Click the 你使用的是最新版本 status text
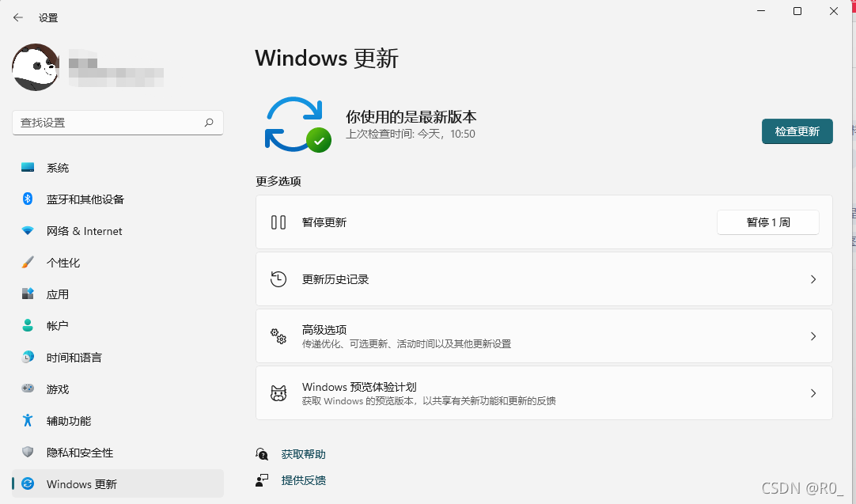This screenshot has height=504, width=856. [411, 117]
